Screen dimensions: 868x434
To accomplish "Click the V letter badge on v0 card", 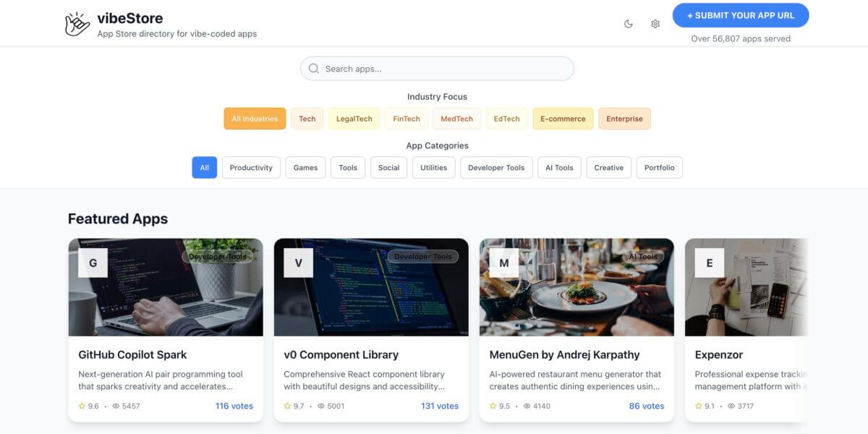I will coord(298,263).
